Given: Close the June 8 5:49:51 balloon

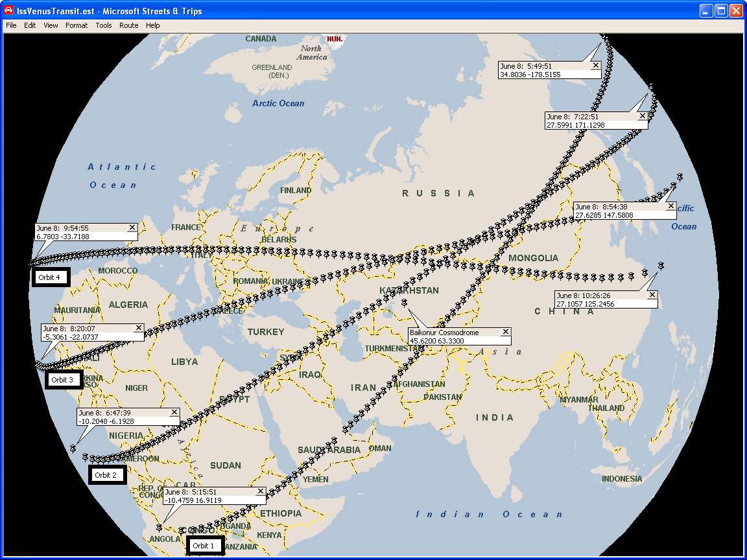Looking at the screenshot, I should pyautogui.click(x=596, y=66).
